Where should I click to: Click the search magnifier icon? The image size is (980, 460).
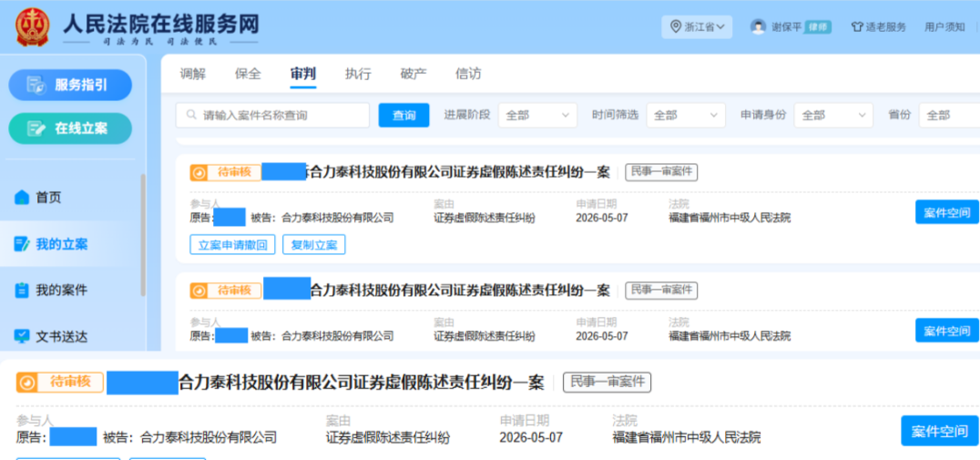point(191,116)
